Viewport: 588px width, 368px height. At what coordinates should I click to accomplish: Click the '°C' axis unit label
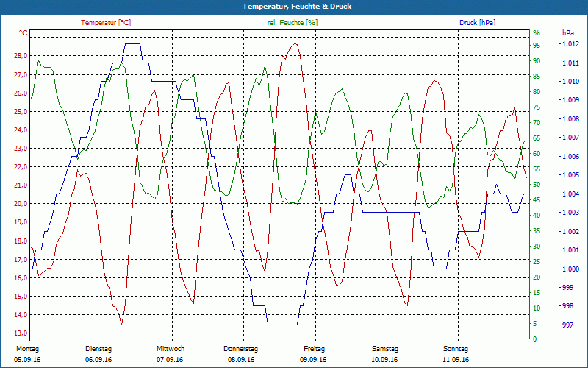[x=24, y=33]
